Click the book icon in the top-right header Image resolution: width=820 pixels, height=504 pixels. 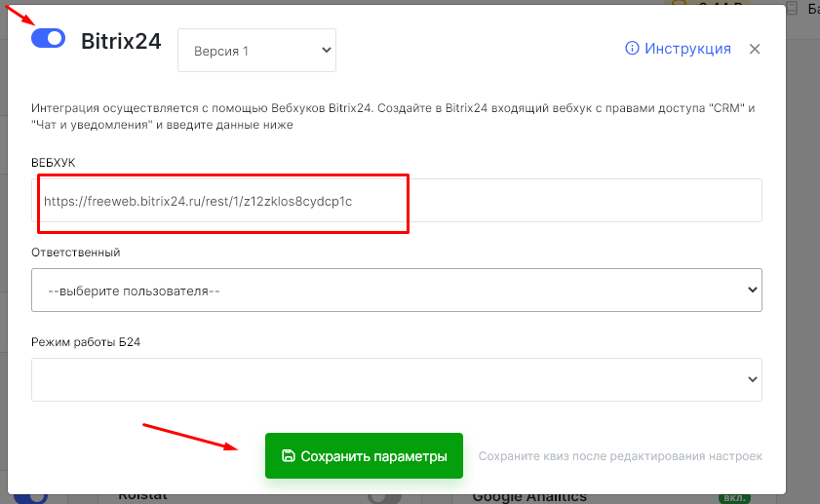pos(792,8)
